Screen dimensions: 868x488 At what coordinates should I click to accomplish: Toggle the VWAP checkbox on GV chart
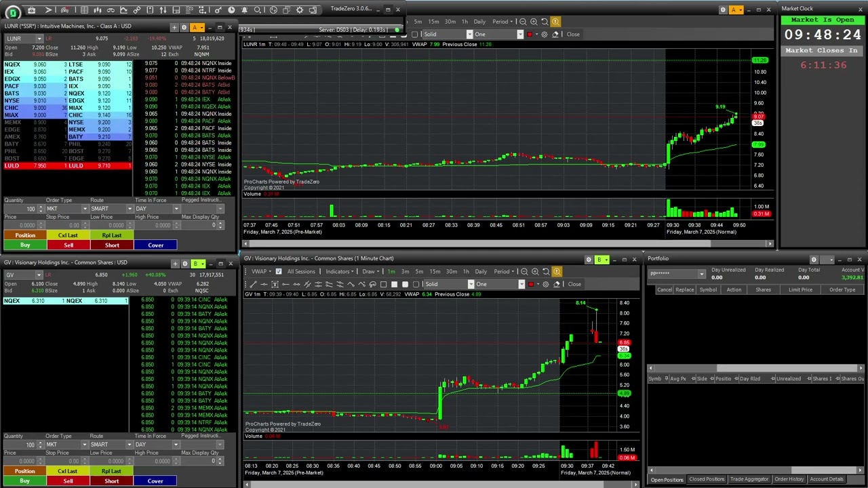(279, 271)
